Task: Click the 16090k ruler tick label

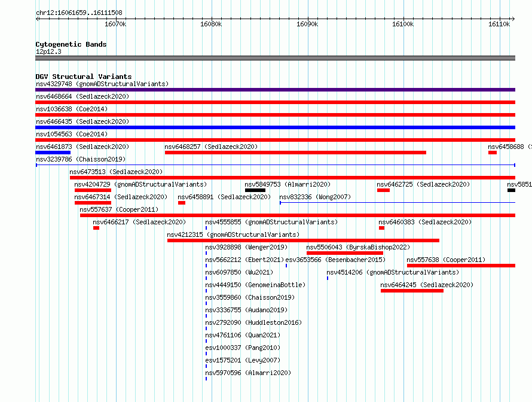Action: click(307, 24)
